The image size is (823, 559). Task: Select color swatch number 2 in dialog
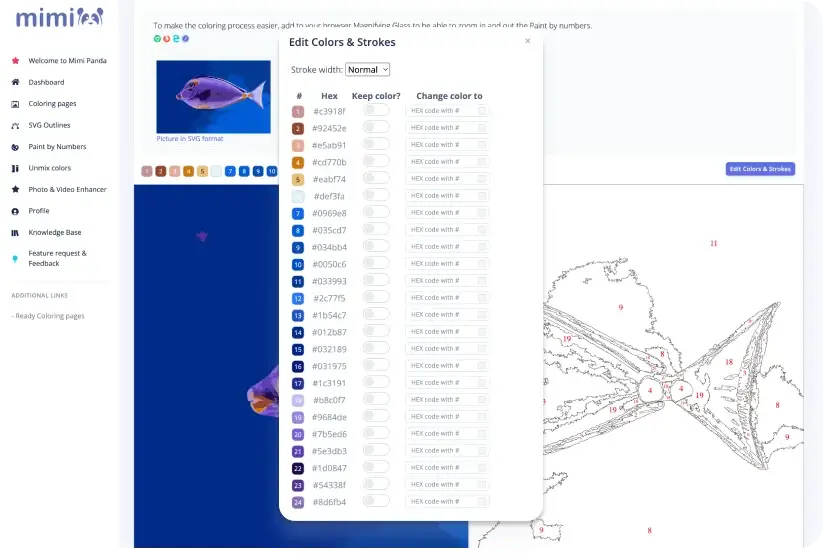point(298,128)
